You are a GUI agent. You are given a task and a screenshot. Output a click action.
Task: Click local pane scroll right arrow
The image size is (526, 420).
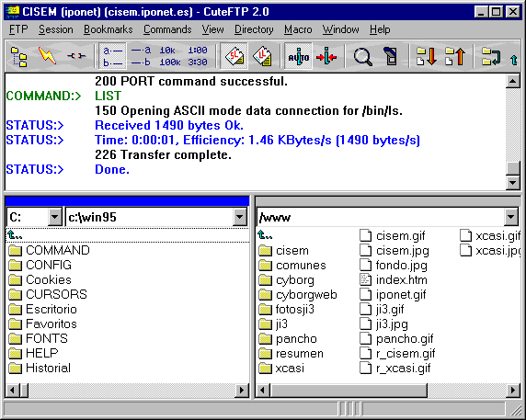(x=242, y=391)
